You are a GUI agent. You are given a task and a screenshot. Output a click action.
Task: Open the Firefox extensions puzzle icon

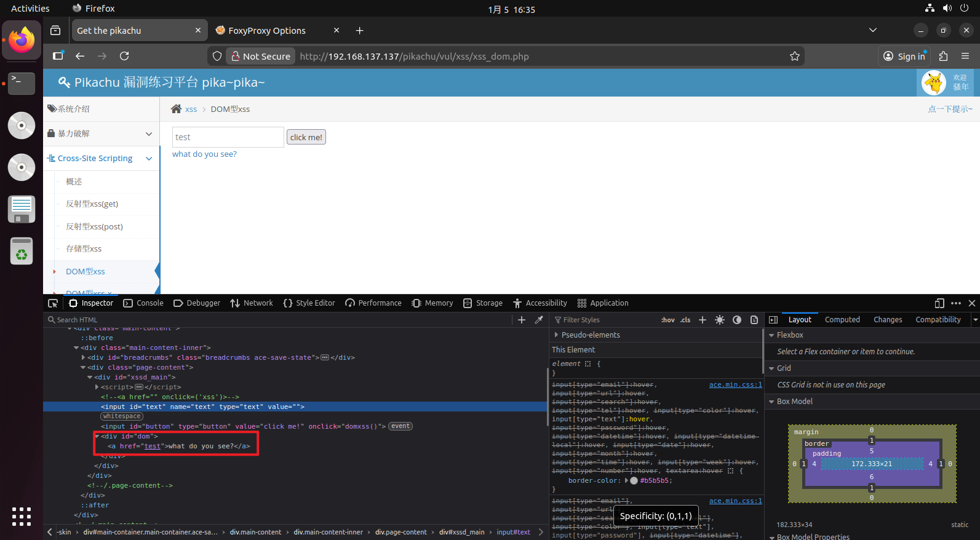pos(944,56)
